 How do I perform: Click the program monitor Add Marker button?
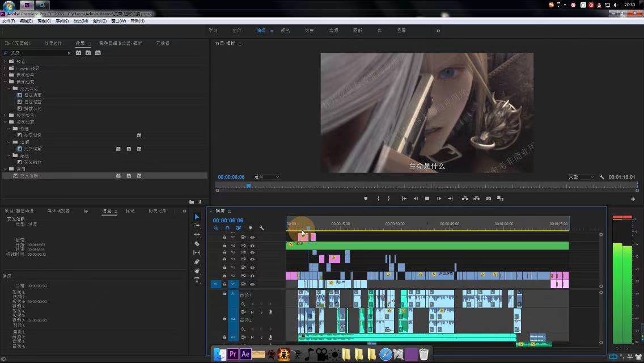click(366, 199)
